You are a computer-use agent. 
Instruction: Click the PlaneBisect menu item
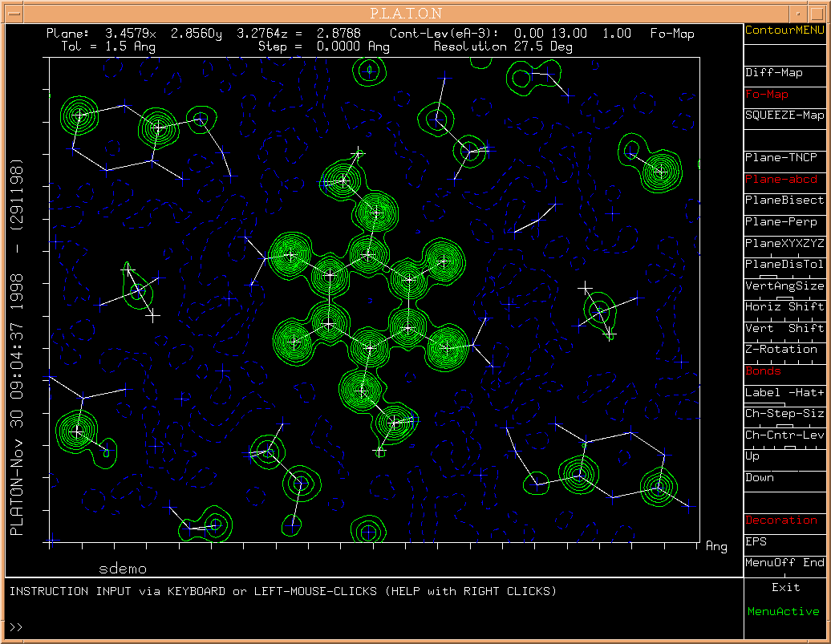(x=784, y=200)
